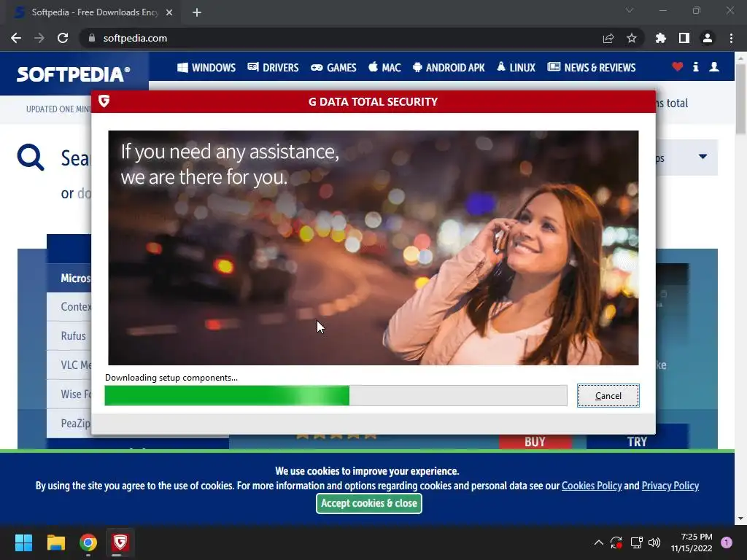Go forward in Chrome browser
Viewport: 747px width, 560px height.
coord(39,38)
